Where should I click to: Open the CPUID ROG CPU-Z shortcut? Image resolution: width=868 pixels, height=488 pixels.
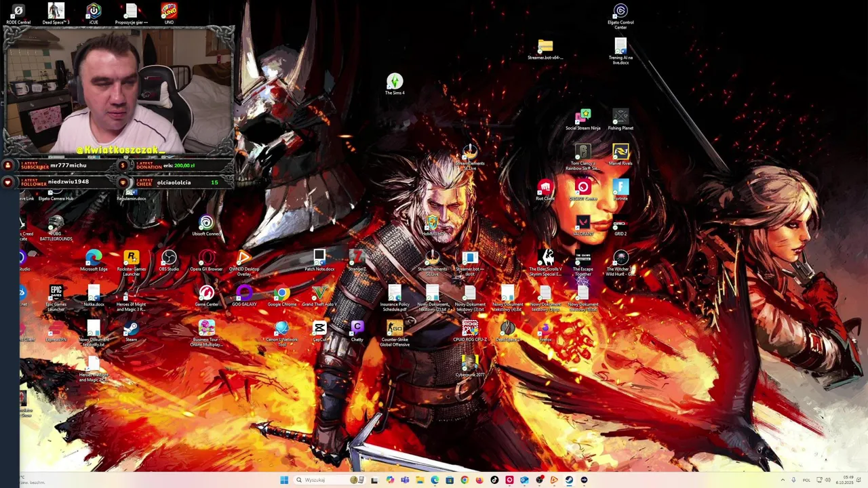470,331
